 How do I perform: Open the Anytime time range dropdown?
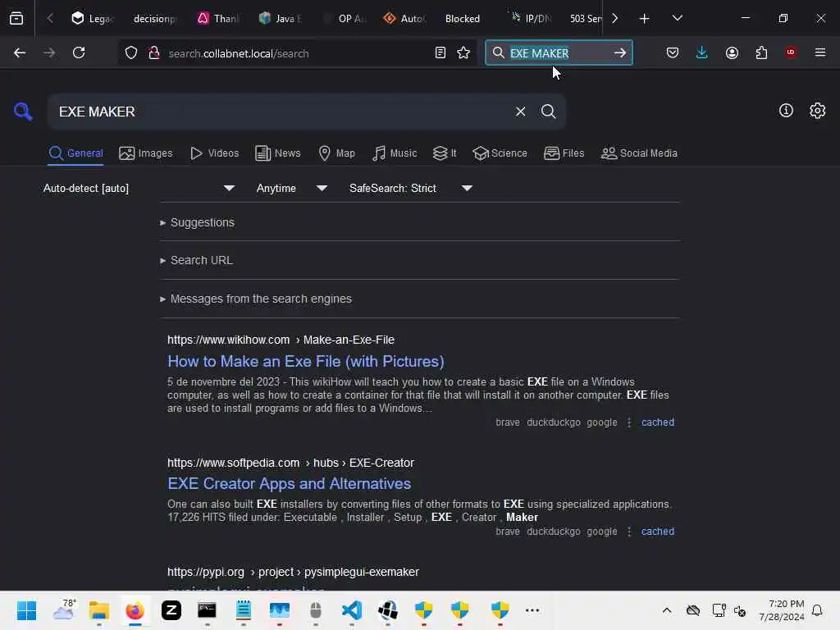[x=291, y=188]
